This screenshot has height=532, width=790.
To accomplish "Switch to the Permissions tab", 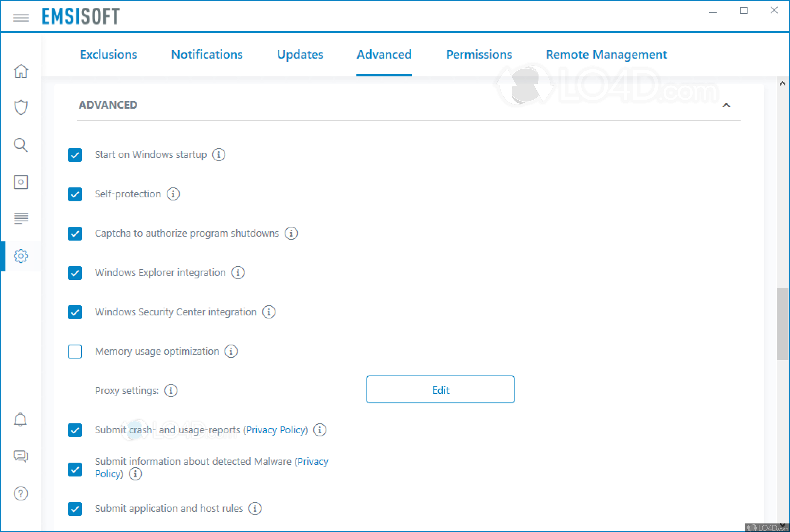I will click(x=479, y=54).
